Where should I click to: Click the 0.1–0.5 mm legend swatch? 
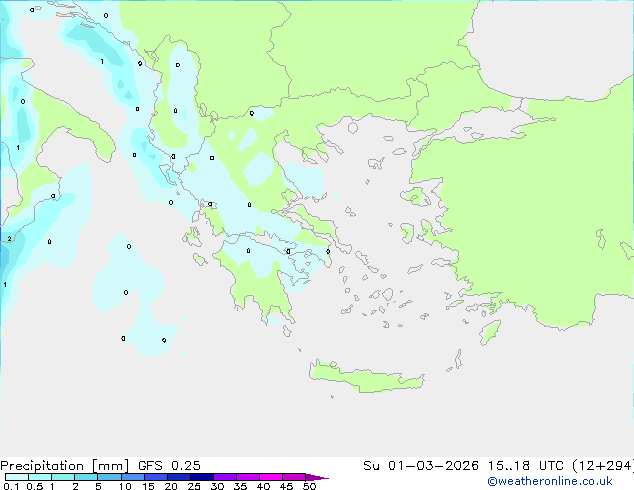17,477
